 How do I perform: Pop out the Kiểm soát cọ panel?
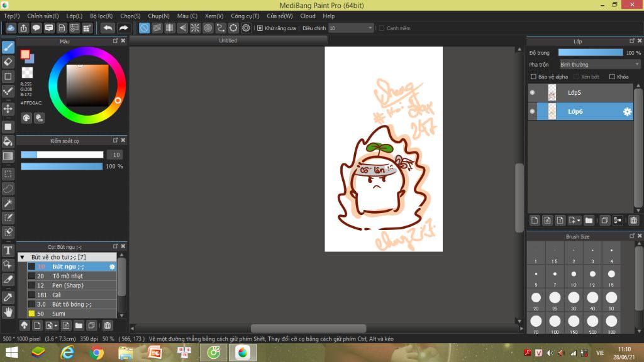click(116, 140)
